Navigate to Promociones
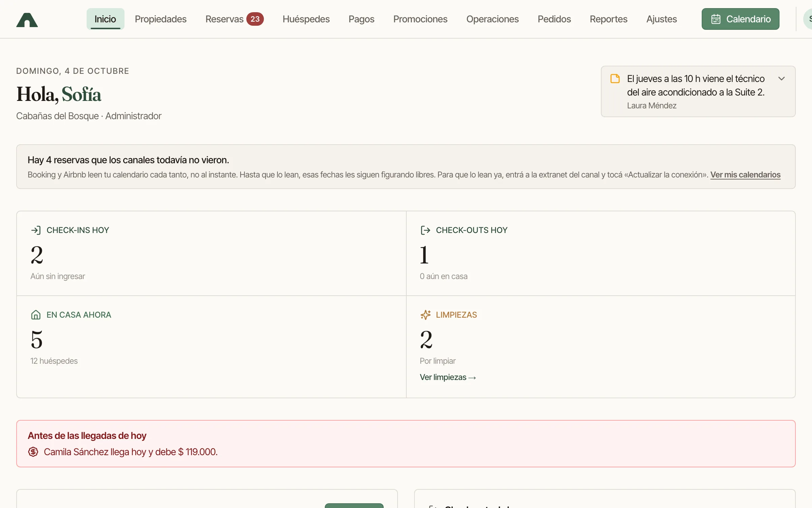This screenshot has height=508, width=812. (420, 19)
